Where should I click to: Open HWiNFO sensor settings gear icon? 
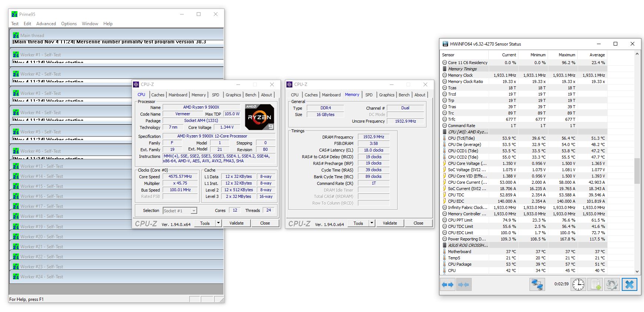click(x=612, y=285)
